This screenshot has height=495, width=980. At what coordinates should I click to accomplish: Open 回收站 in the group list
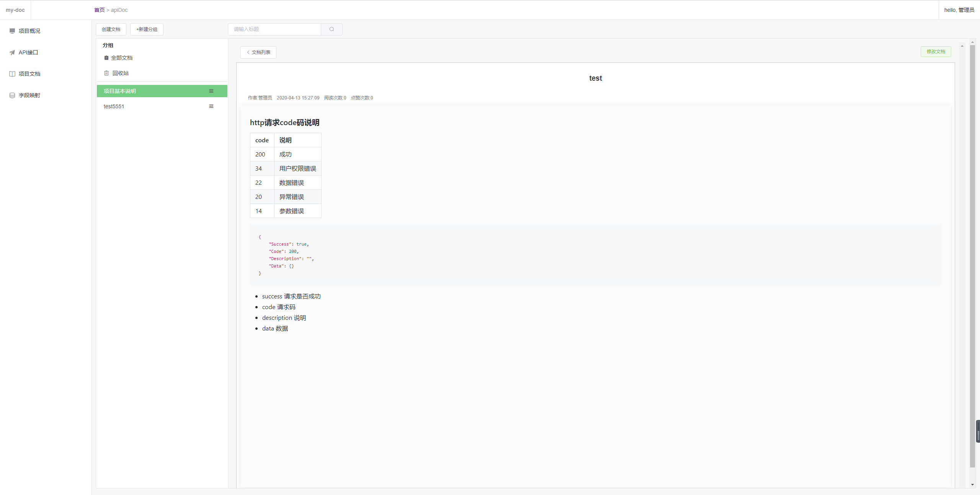point(121,73)
